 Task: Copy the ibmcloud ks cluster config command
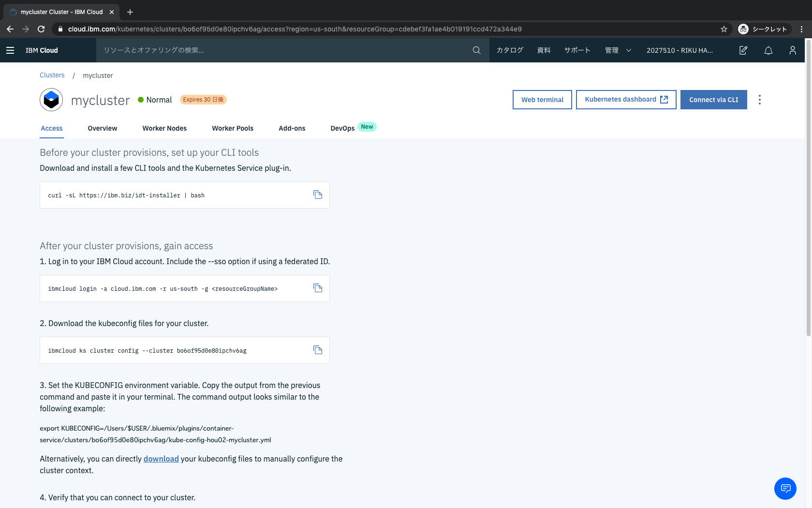click(318, 350)
